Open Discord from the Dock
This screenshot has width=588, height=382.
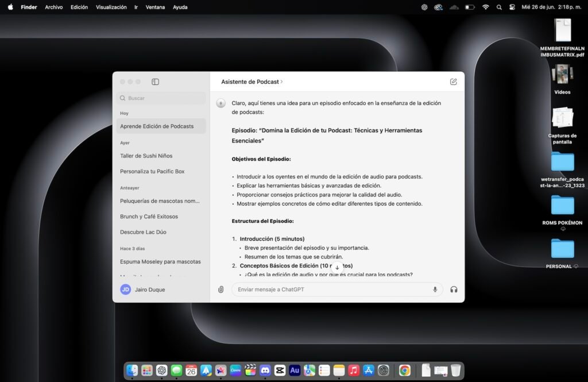tap(265, 371)
